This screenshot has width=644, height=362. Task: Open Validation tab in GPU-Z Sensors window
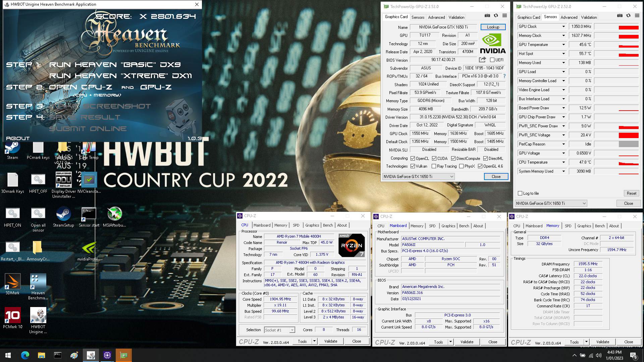pos(589,17)
